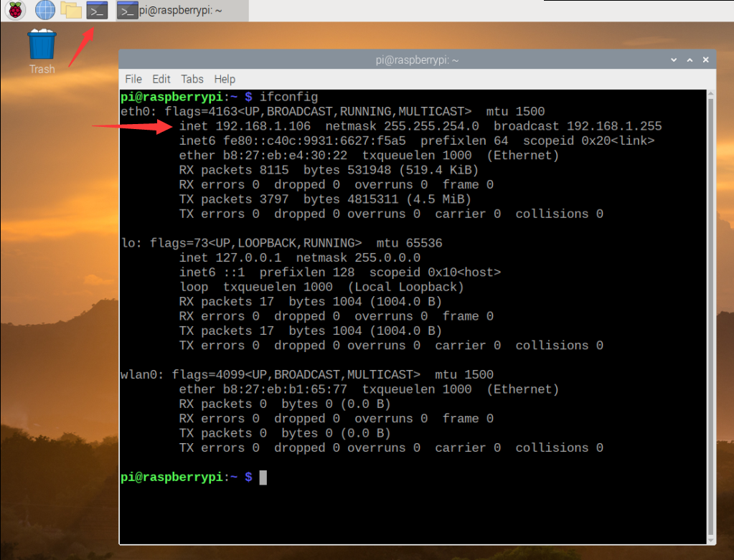Open the File menu in terminal
Image resolution: width=734 pixels, height=560 pixels.
[x=133, y=79]
